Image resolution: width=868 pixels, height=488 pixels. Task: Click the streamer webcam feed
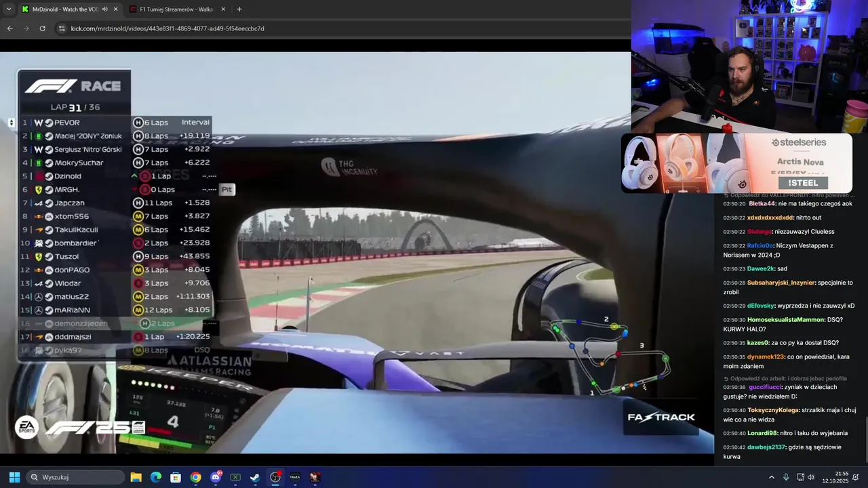coord(749,66)
